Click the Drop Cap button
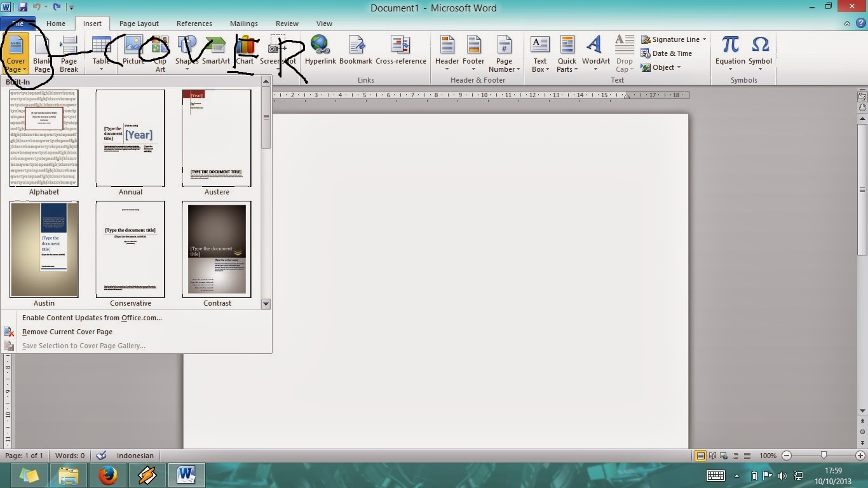868x488 pixels. click(625, 54)
